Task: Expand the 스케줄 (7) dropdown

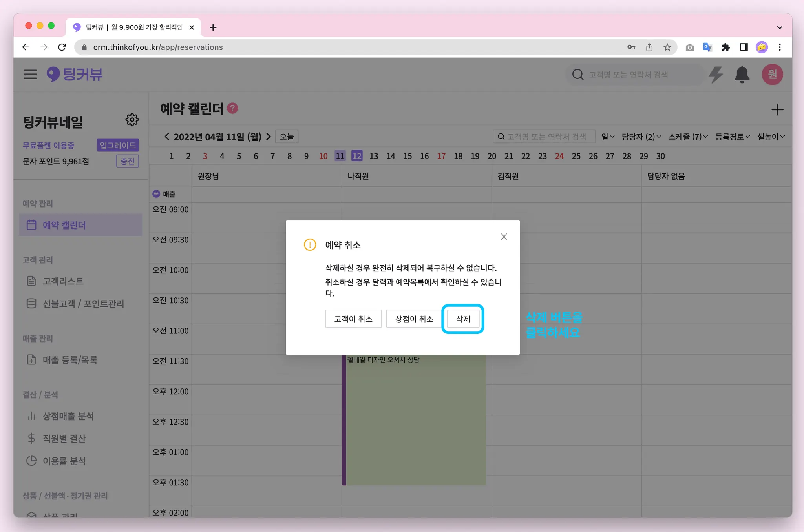Action: point(688,137)
